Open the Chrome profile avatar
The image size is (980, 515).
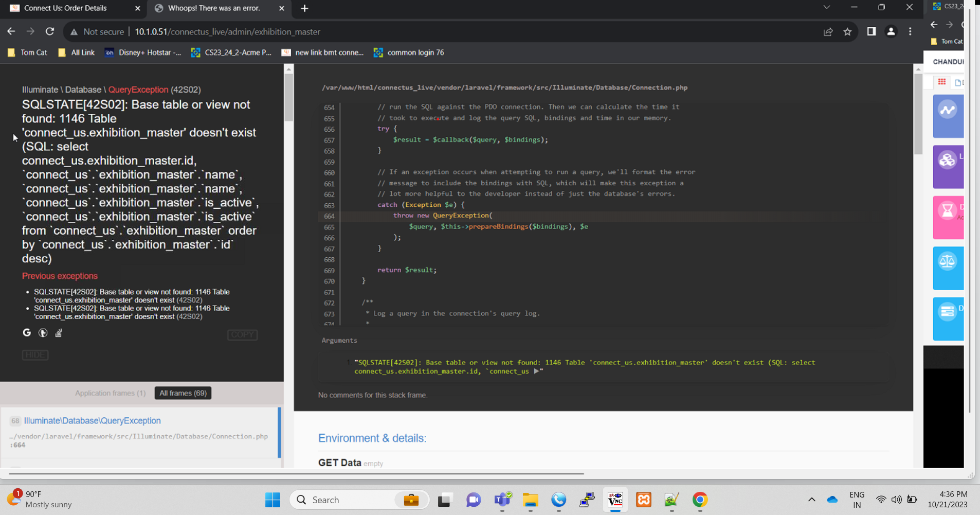pos(891,31)
